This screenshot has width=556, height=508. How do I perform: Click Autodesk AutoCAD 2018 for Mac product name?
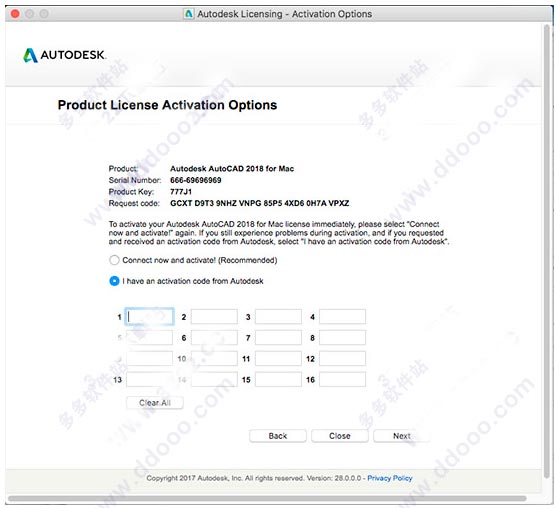coord(232,169)
